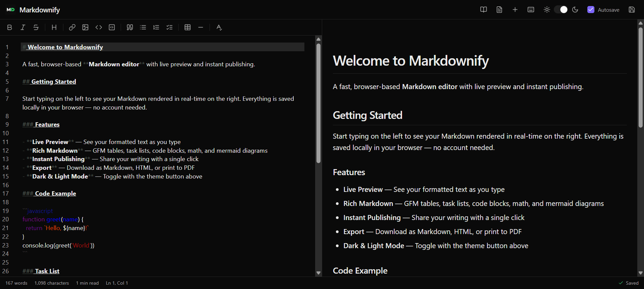This screenshot has width=644, height=289.
Task: Click the preview pane scrollbar up arrow
Action: coord(641,23)
